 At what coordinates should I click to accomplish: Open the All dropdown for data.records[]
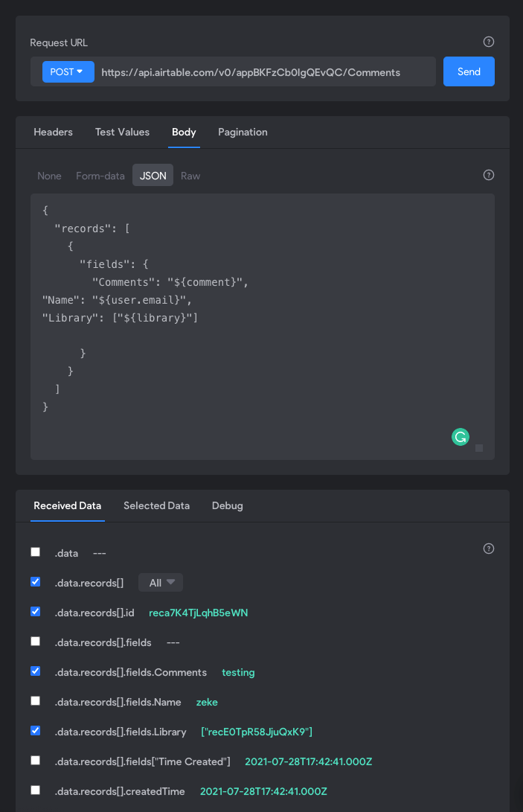(161, 583)
